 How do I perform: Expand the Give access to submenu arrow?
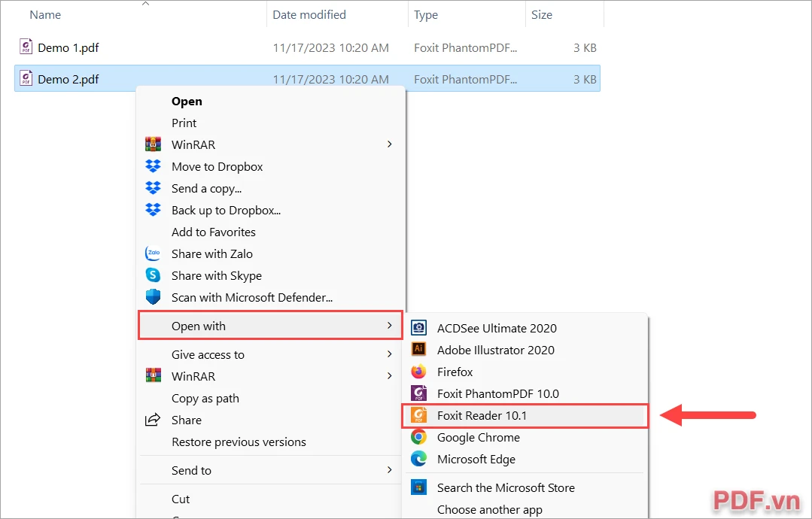[389, 354]
